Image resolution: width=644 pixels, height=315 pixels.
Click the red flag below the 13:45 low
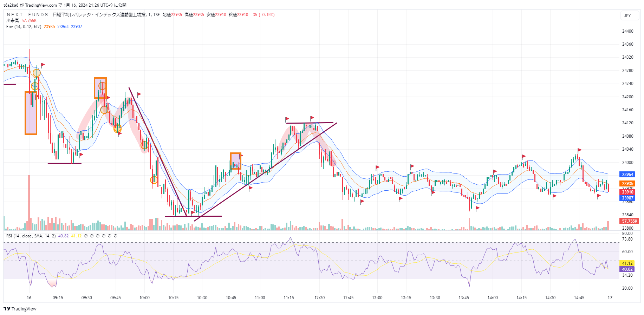tap(477, 208)
